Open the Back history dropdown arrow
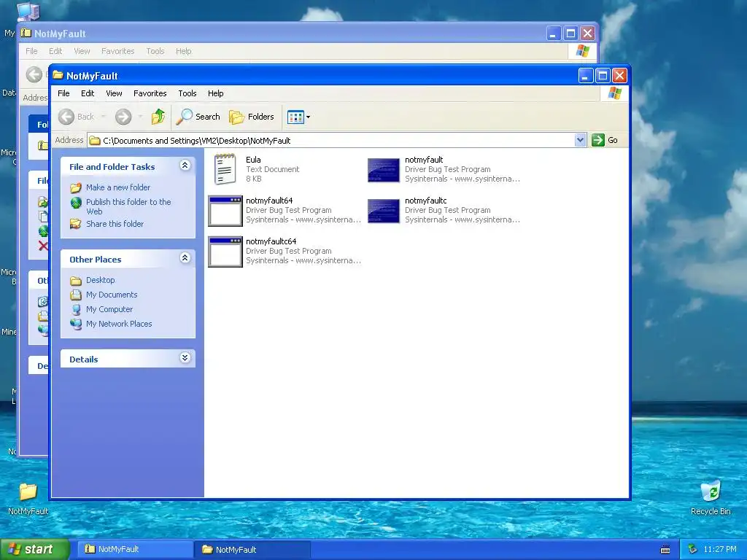The height and width of the screenshot is (560, 747). pyautogui.click(x=103, y=117)
